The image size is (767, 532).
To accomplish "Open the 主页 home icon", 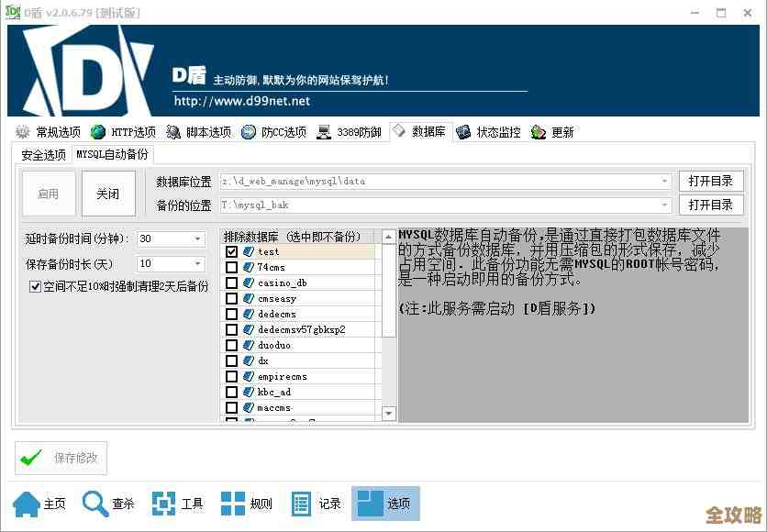I will (x=27, y=504).
